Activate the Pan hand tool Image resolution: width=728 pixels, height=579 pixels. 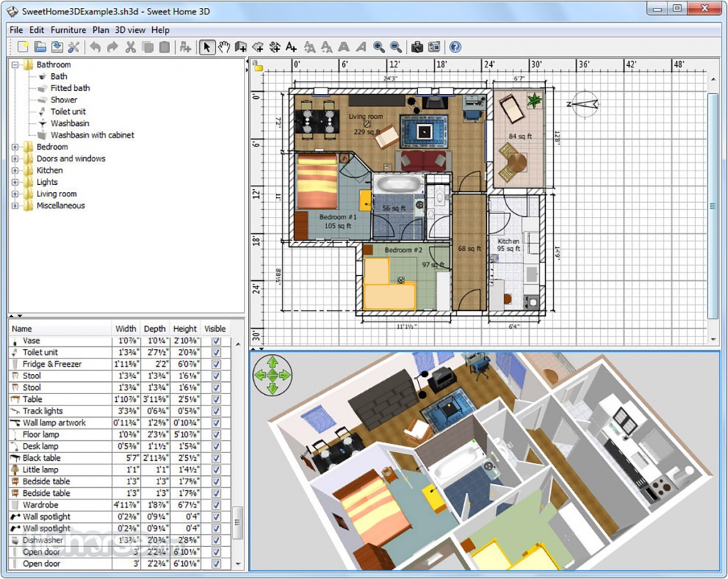coord(223,47)
